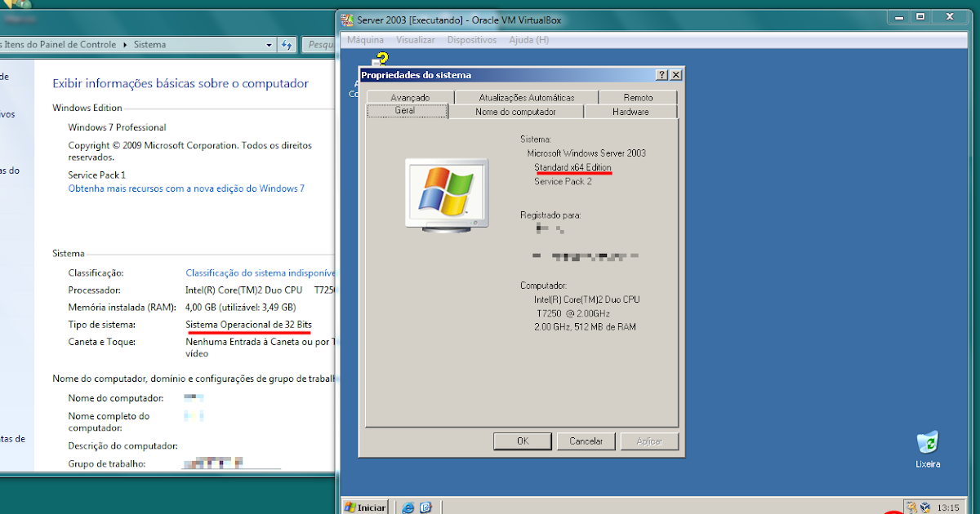Screen dimensions: 980x514
Task: Click the Caneta e Toque label
Action: click(102, 342)
